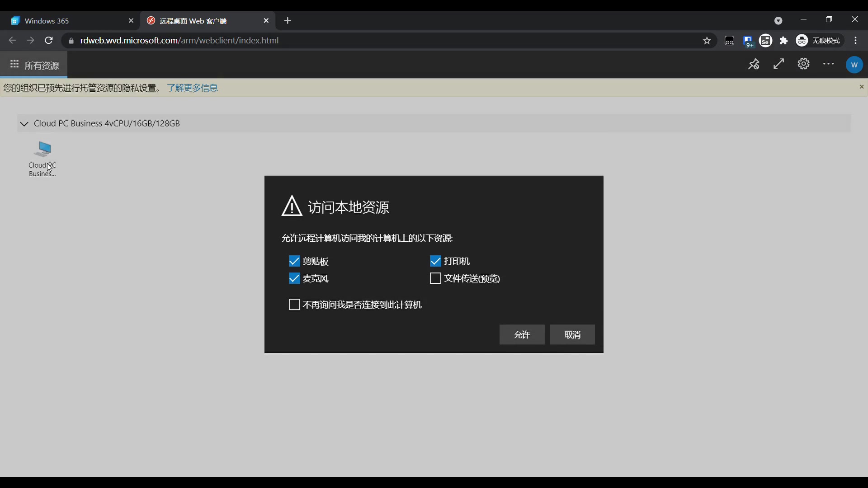Select the 所有资源 tab
This screenshot has height=488, width=868.
34,65
